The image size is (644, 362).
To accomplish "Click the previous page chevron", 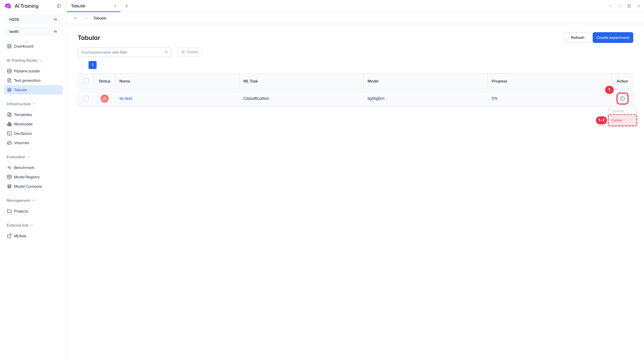I will [x=82, y=65].
